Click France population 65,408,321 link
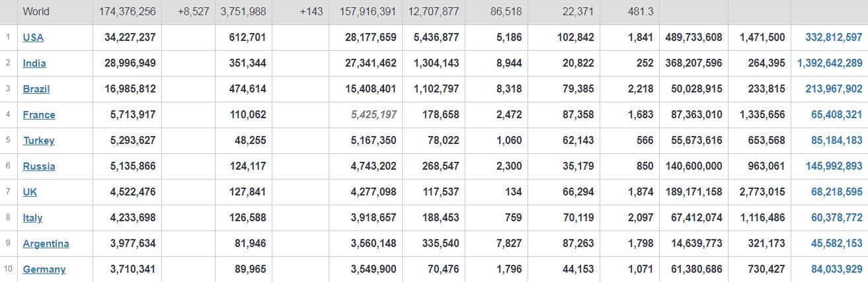Viewport: 868px width, 282px height. 836,115
